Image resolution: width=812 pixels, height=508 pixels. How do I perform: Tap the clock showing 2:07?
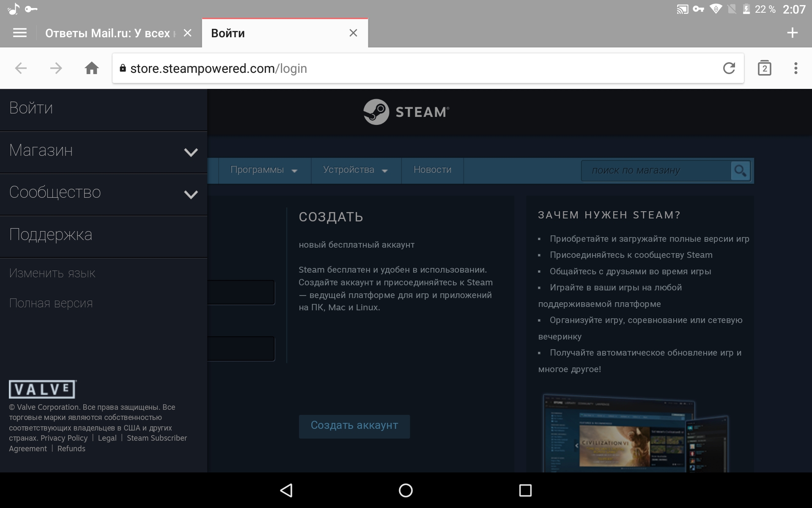794,9
